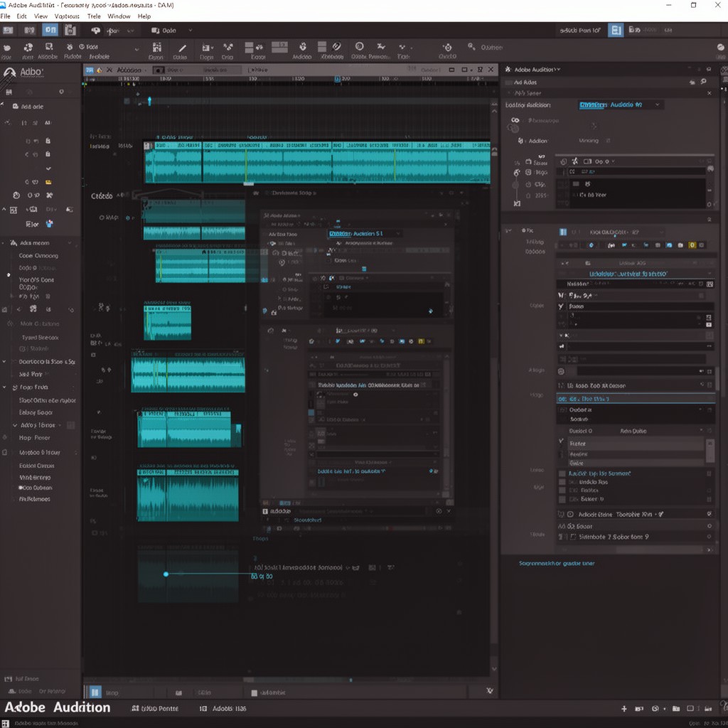Viewport: 728px width, 728px height.
Task: Tick the Dadtor checkbox
Action: click(x=562, y=491)
